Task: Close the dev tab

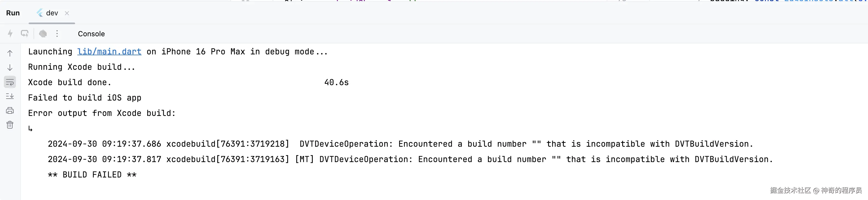Action: click(x=67, y=13)
